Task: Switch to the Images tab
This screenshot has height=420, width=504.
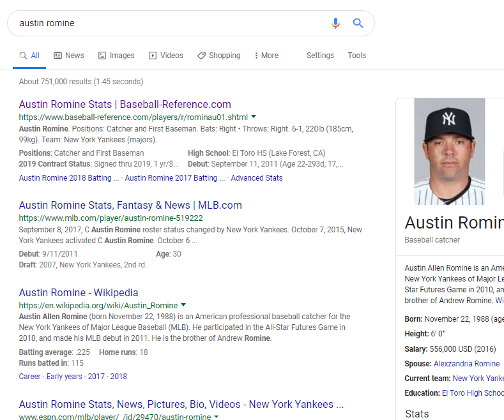Action: click(116, 56)
